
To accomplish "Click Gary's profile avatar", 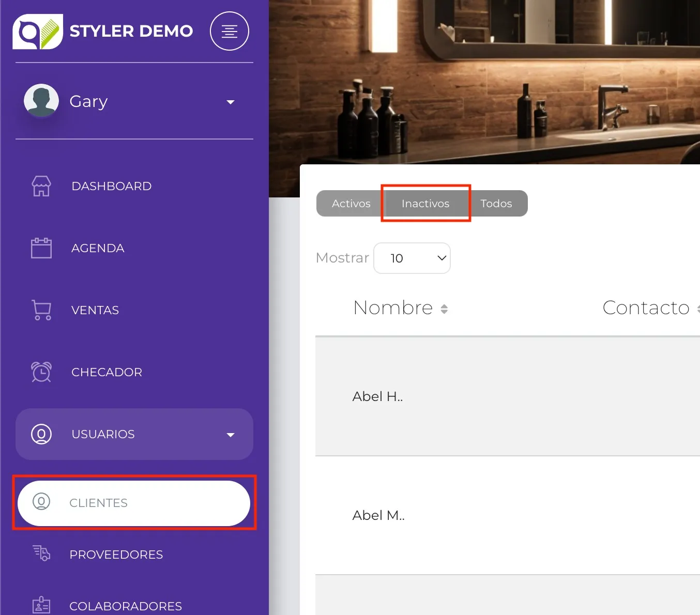I will pyautogui.click(x=41, y=101).
